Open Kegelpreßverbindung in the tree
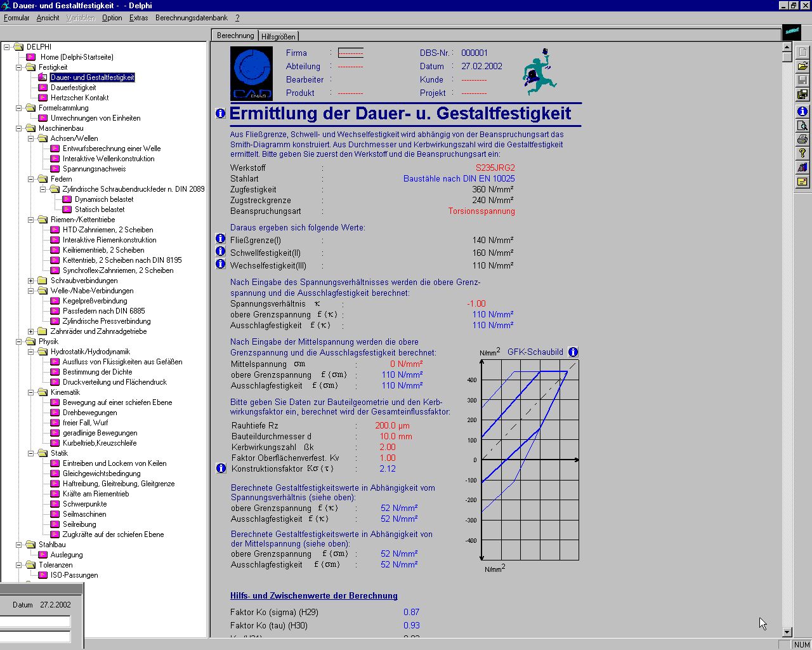This screenshot has width=812, height=650. (95, 301)
